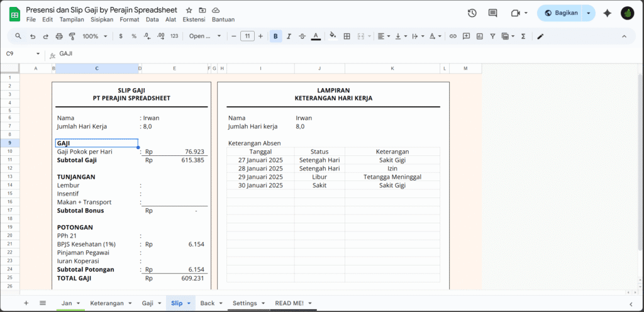Open the Tampilan menu
The height and width of the screenshot is (312, 644).
[x=72, y=19]
